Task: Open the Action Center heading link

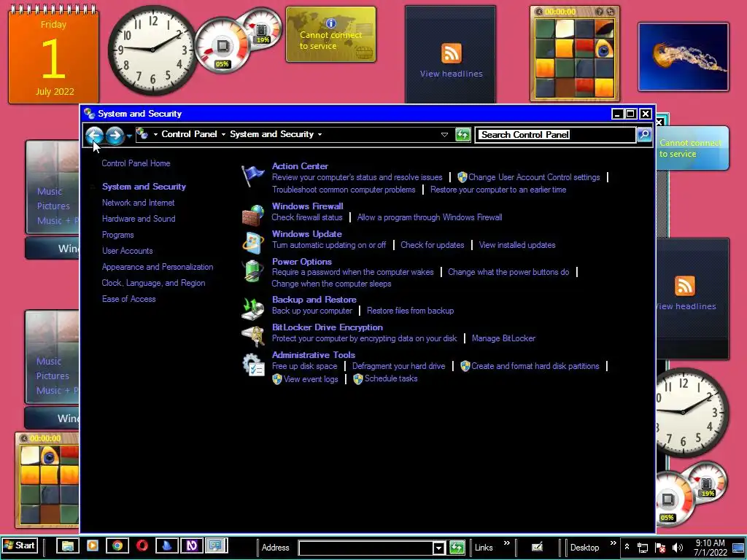Action: (300, 166)
